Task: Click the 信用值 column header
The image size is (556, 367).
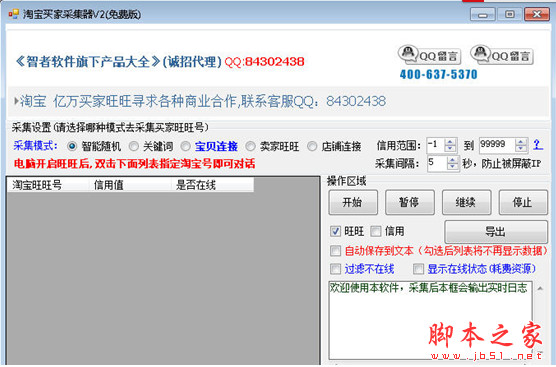Action: (x=129, y=185)
